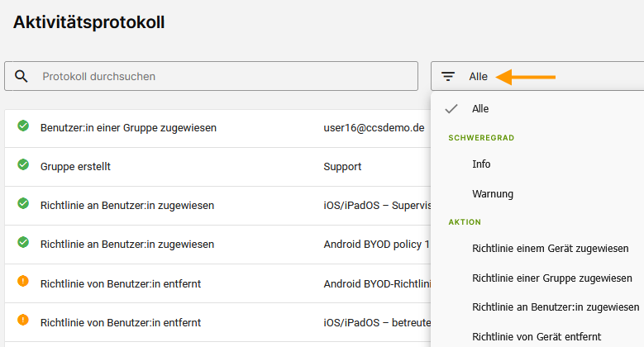The width and height of the screenshot is (644, 347).
Task: Click user16@ccsdemo.de cell
Action: click(374, 128)
